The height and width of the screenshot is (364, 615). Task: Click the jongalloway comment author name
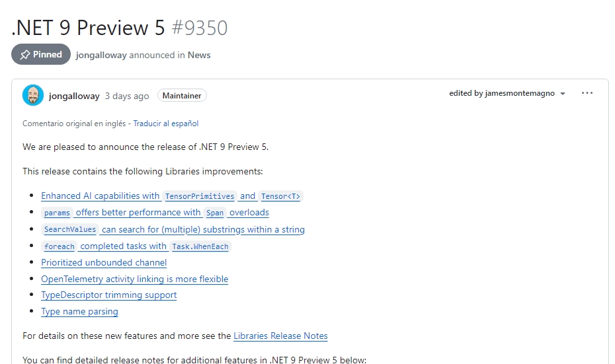click(74, 96)
